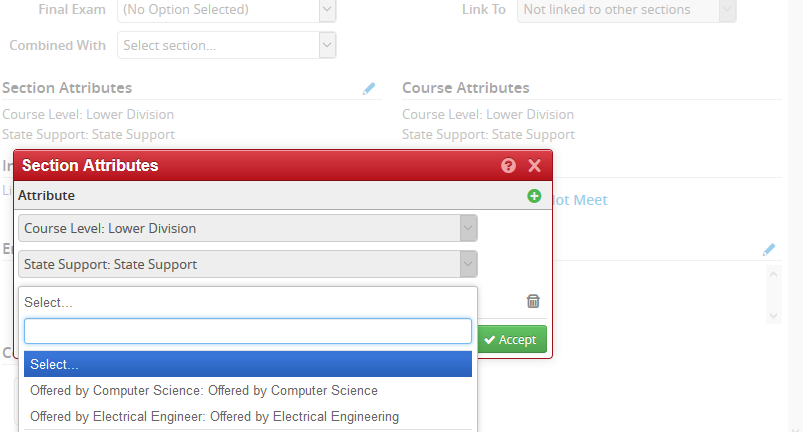Click the partially hidden Meet link
The height and width of the screenshot is (432, 803).
(580, 200)
